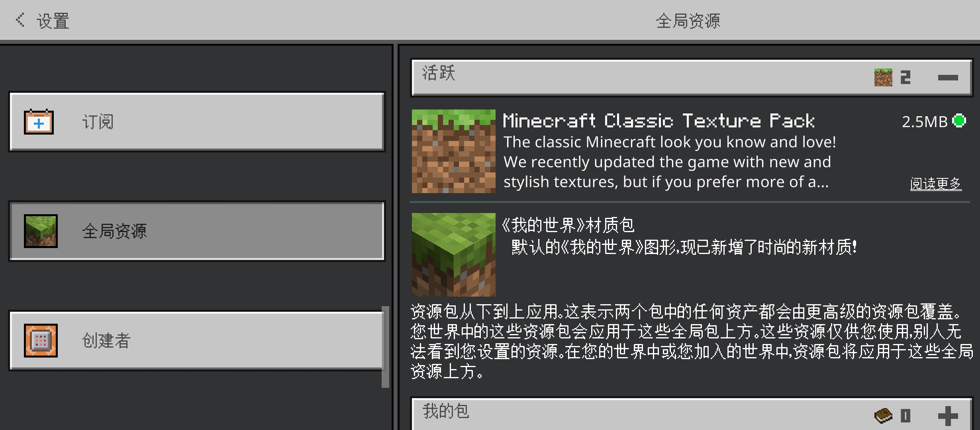Image resolution: width=980 pixels, height=430 pixels.
Task: Click the calendar icon on the 订阅 entry
Action: tap(39, 122)
